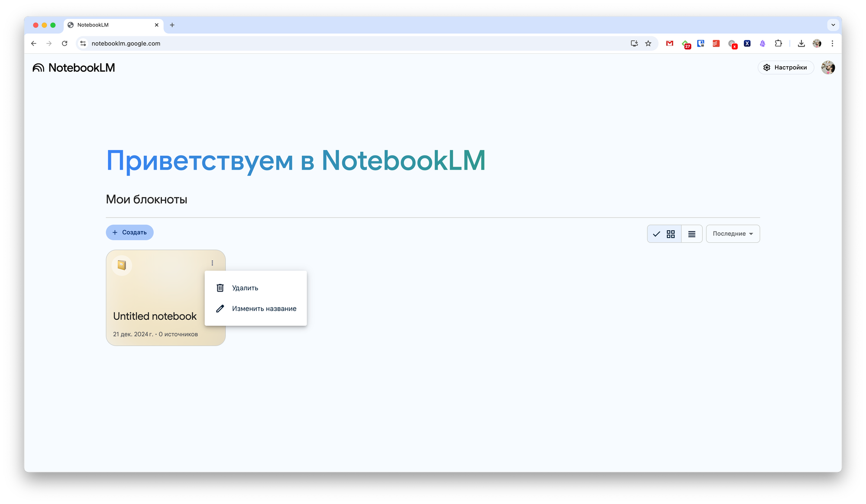Open the Gmail extension icon

click(x=669, y=43)
